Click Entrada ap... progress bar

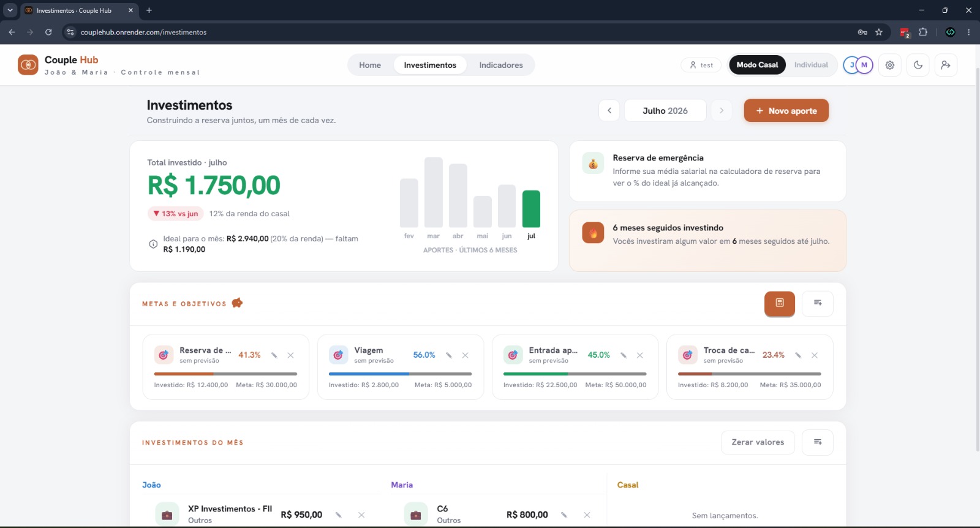click(575, 374)
